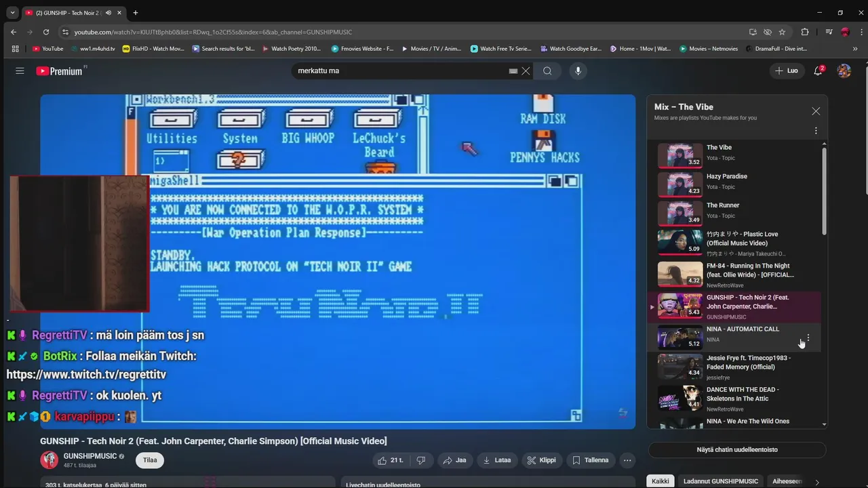This screenshot has height=488, width=868.
Task: Share the video with Jaa
Action: coord(455,460)
